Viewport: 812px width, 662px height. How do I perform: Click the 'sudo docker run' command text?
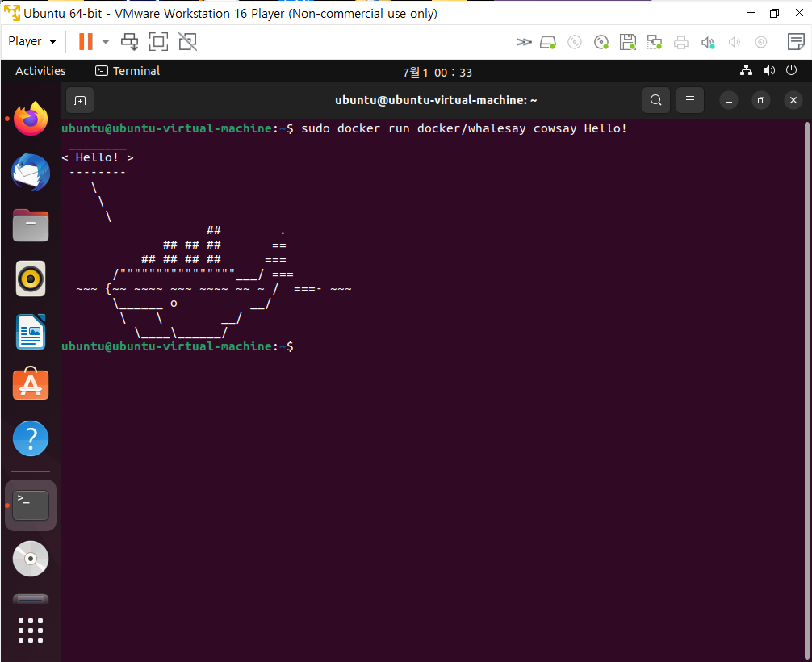pos(464,128)
